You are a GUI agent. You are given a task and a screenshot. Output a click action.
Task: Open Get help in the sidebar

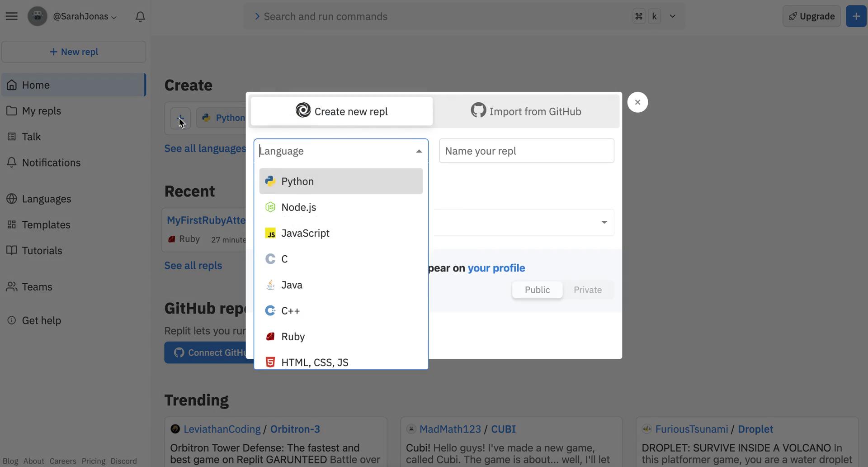pyautogui.click(x=41, y=320)
